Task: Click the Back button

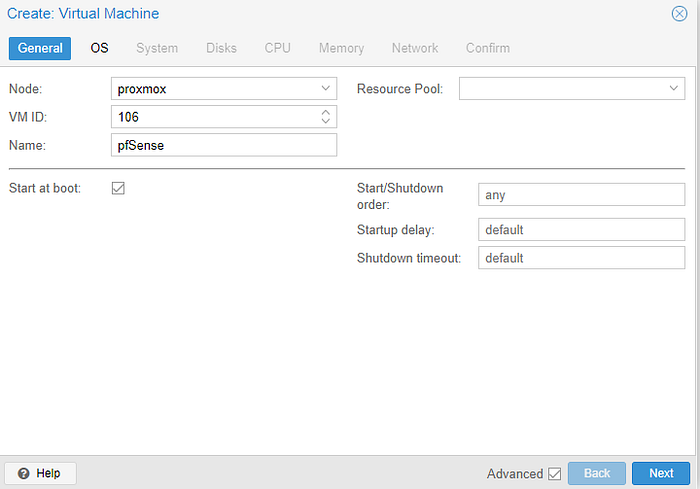Action: click(x=596, y=473)
